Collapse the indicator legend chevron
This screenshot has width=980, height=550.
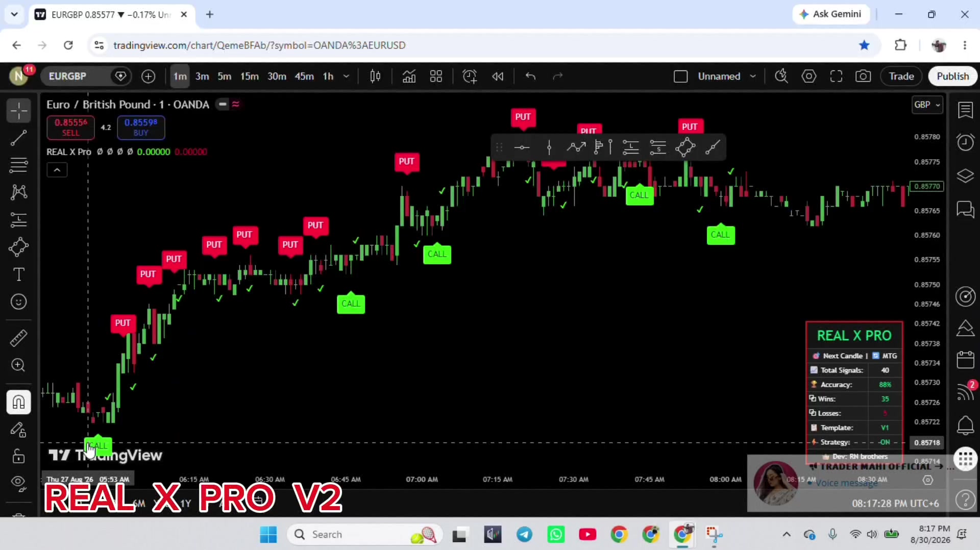point(57,170)
